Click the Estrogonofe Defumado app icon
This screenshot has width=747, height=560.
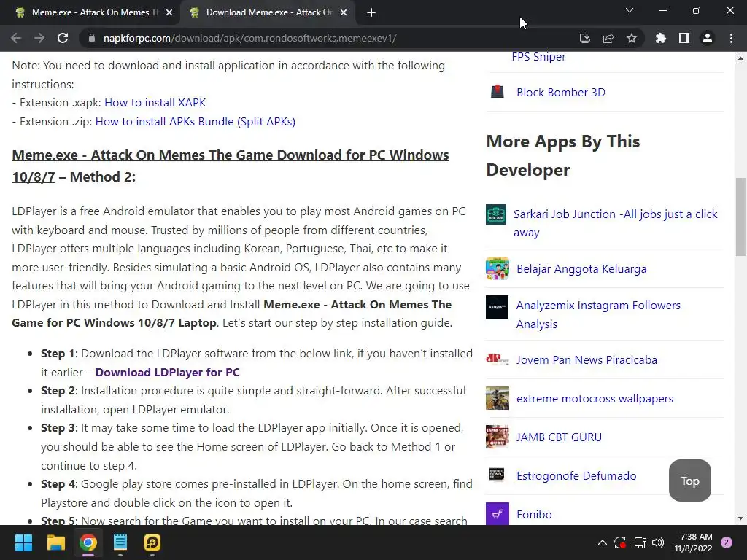click(497, 475)
